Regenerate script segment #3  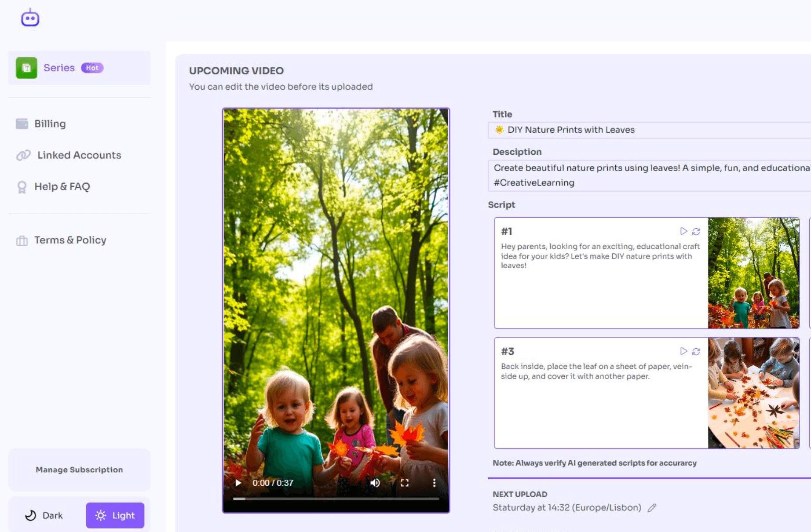(x=696, y=351)
